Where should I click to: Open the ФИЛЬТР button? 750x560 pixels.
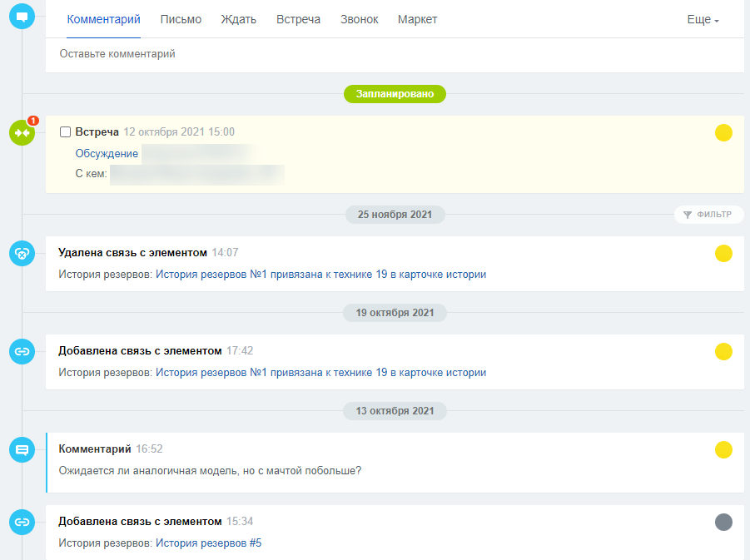click(709, 215)
